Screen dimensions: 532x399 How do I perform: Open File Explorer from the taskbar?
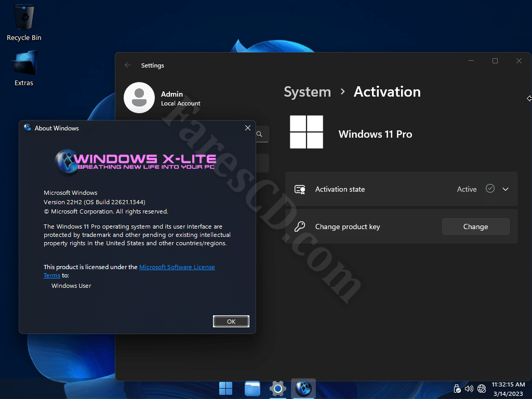252,389
